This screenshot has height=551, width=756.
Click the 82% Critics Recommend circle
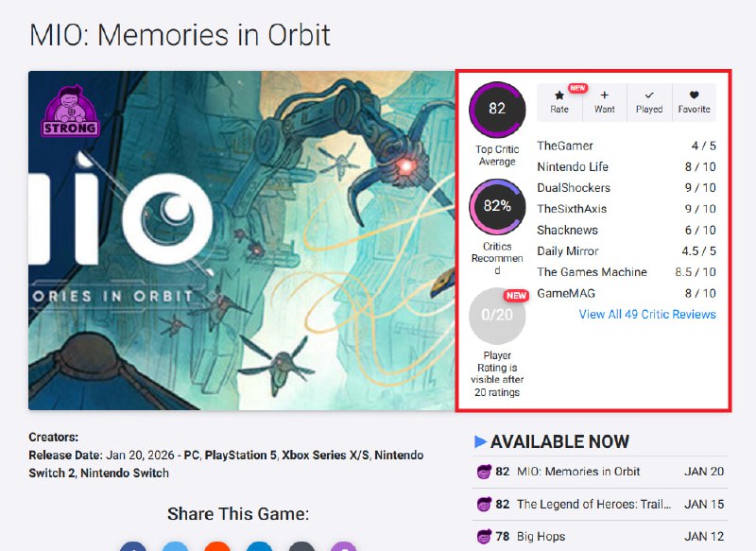click(x=497, y=206)
